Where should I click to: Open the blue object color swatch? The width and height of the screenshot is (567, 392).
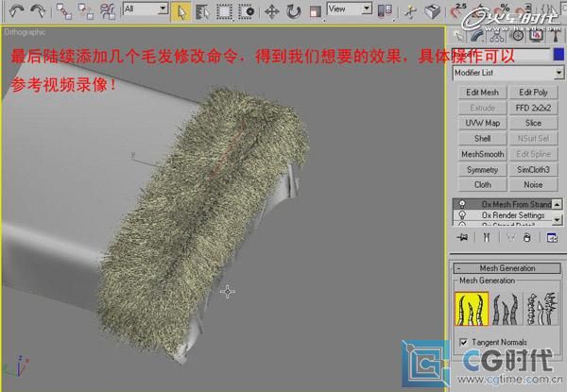tap(558, 55)
